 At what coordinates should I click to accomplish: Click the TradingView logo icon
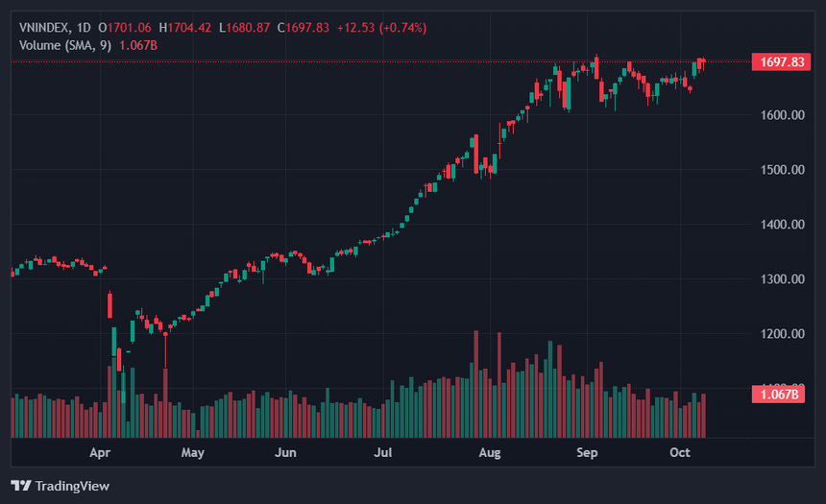pos(20,486)
